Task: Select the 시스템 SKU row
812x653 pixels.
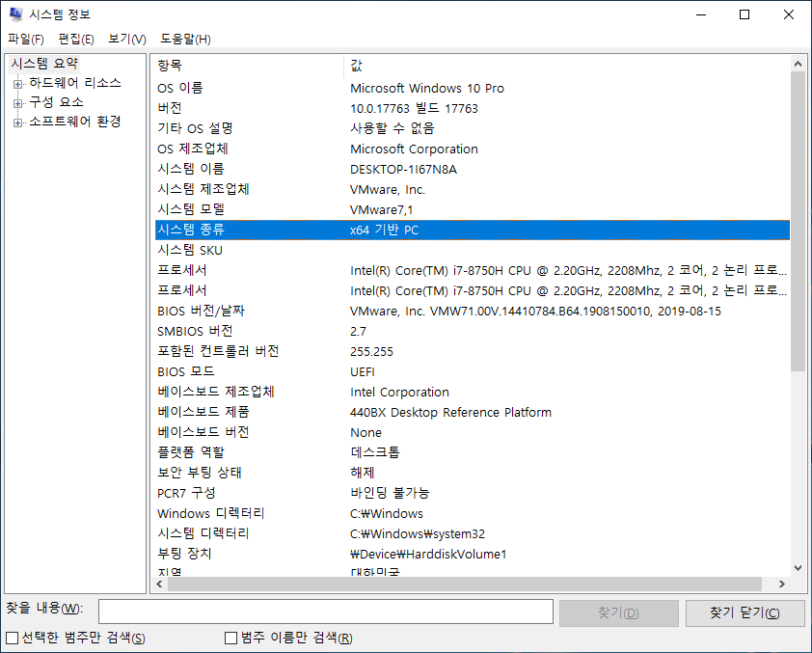Action: point(473,250)
